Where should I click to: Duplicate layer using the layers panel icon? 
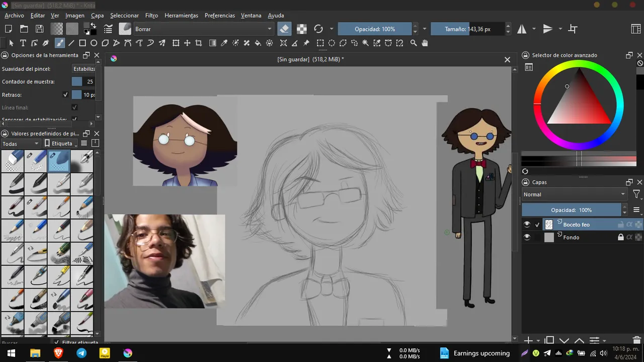click(549, 341)
